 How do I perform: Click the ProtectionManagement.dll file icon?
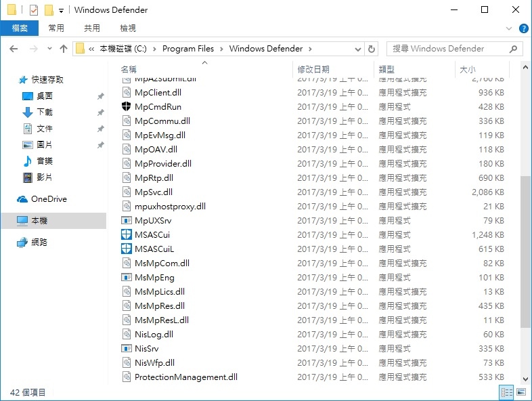127,377
